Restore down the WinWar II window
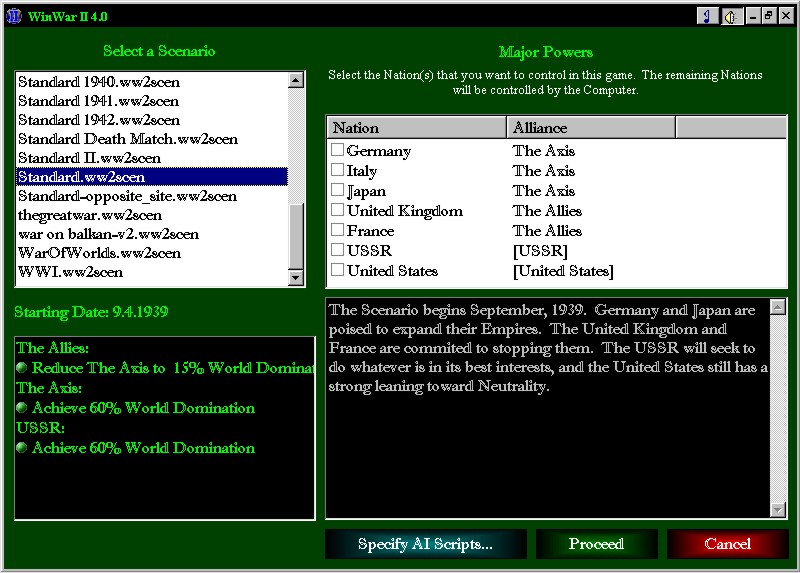 point(769,16)
